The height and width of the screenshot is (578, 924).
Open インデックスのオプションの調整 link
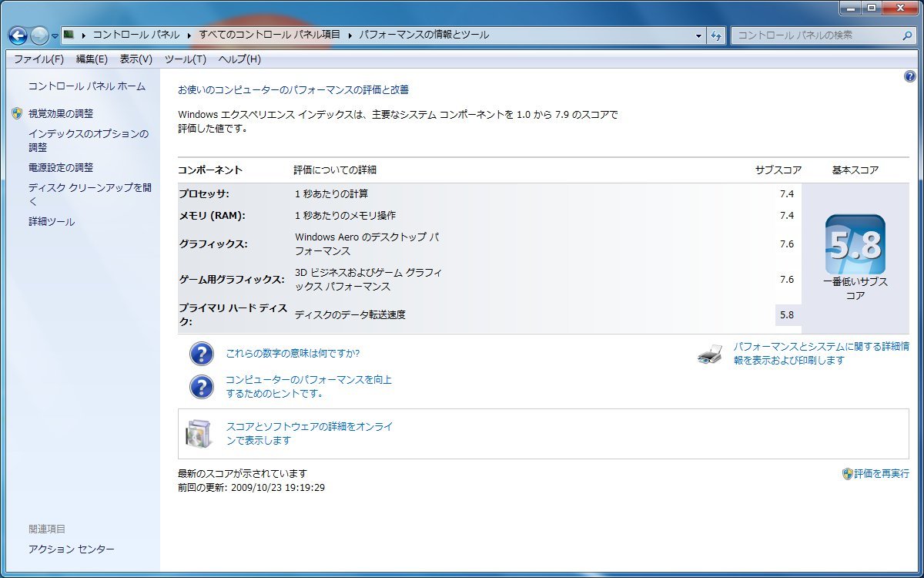89,140
